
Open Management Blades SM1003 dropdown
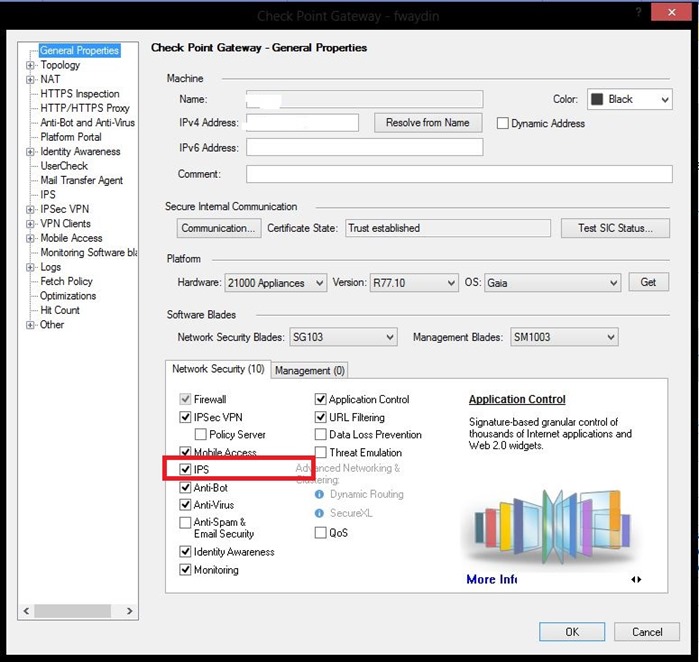click(564, 337)
